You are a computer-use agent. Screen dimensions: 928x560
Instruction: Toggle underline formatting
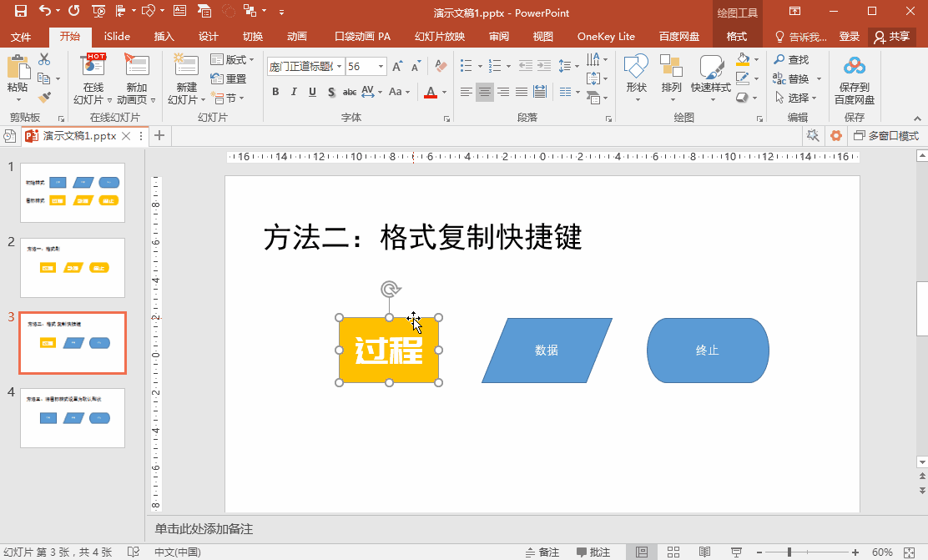coord(312,92)
